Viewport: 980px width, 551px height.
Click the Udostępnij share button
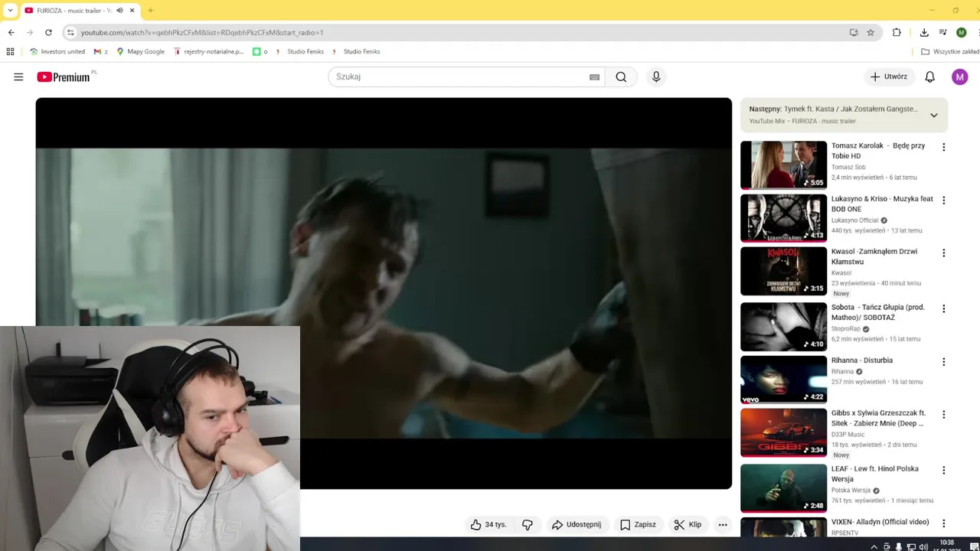[577, 524]
